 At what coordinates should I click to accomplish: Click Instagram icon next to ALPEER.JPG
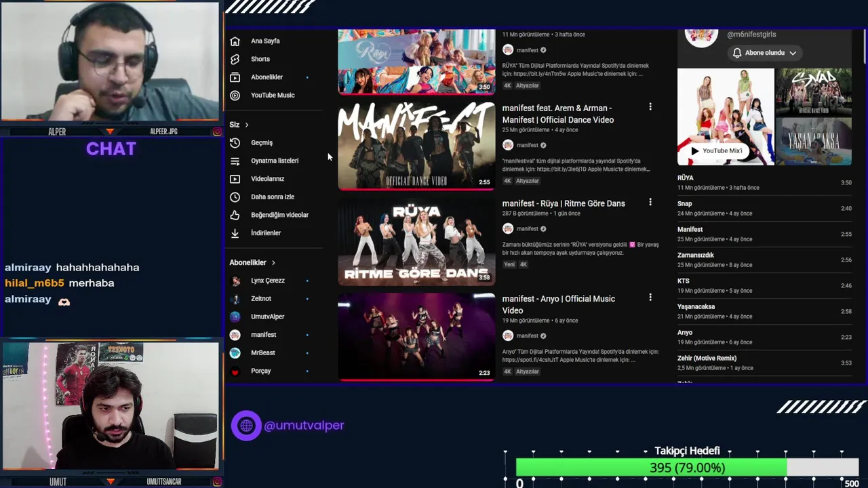tap(217, 131)
